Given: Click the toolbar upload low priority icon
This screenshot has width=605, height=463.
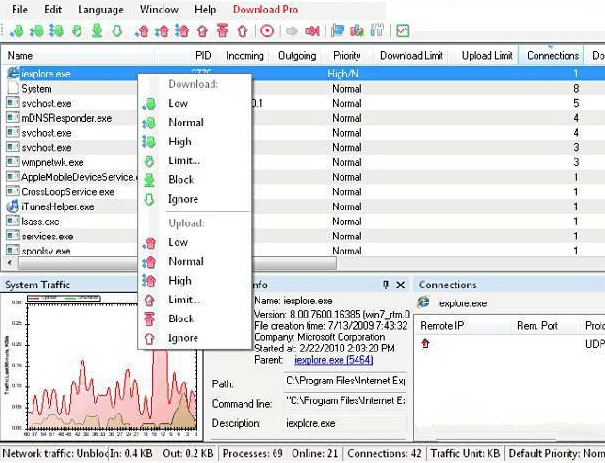Looking at the screenshot, I should pos(142,31).
